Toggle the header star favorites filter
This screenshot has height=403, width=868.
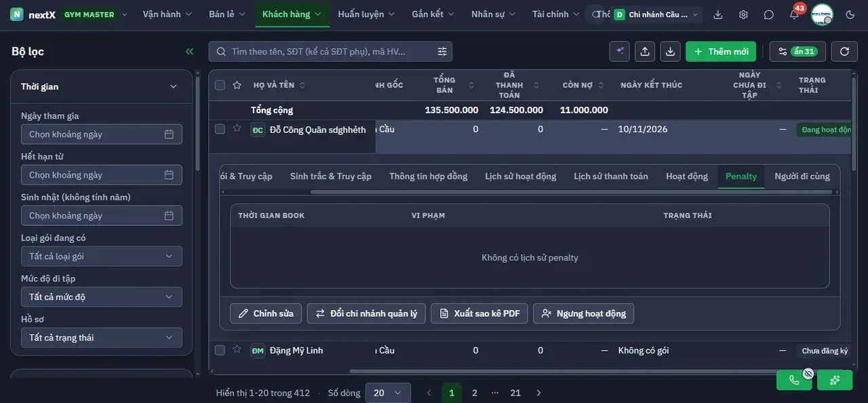click(237, 85)
